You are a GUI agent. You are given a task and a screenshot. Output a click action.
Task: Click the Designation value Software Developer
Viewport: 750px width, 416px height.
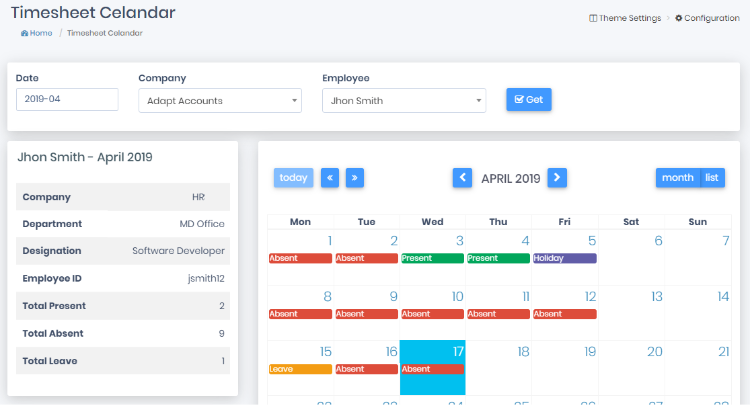click(x=178, y=251)
